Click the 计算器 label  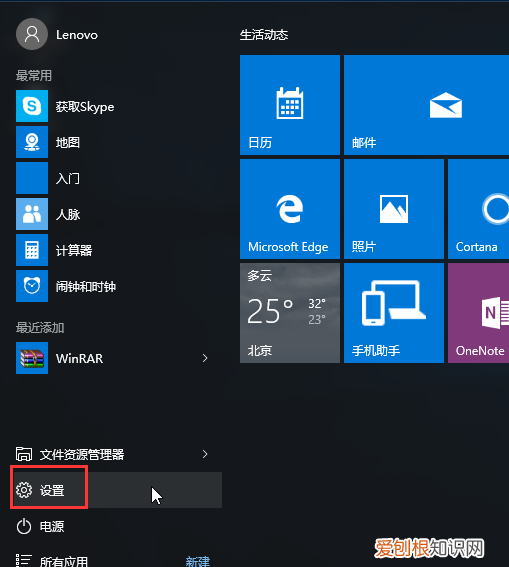[74, 250]
